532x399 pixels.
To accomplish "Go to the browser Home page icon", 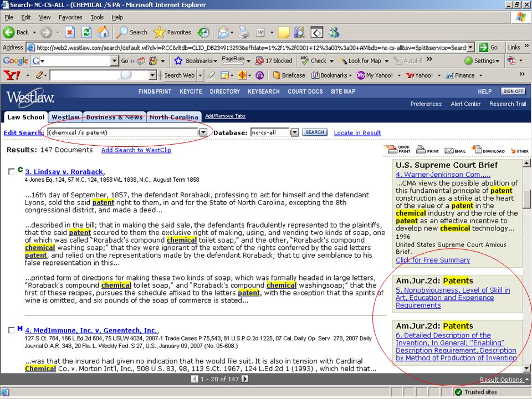I will (x=103, y=33).
